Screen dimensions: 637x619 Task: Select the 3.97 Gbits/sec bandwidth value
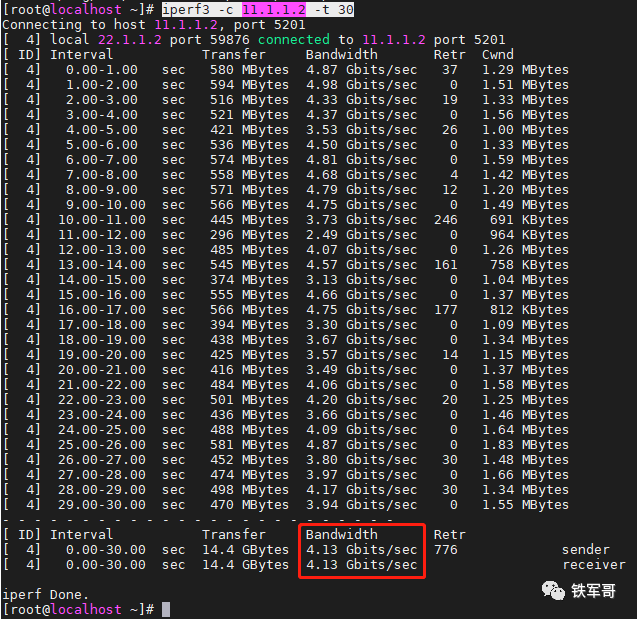click(x=362, y=476)
